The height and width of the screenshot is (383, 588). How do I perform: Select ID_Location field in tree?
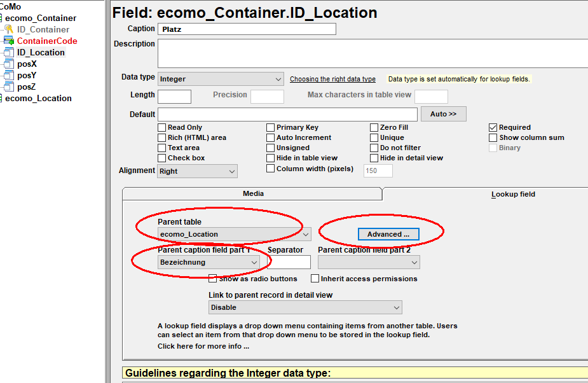[41, 53]
